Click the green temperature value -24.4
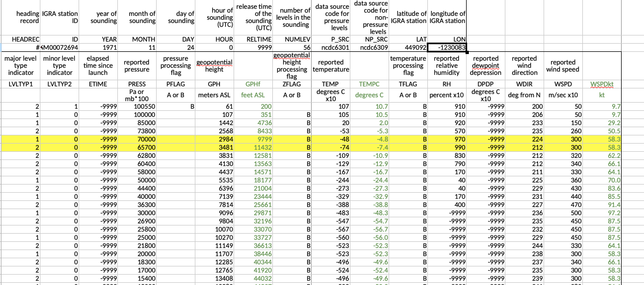This screenshot has height=285, width=644. pyautogui.click(x=371, y=180)
